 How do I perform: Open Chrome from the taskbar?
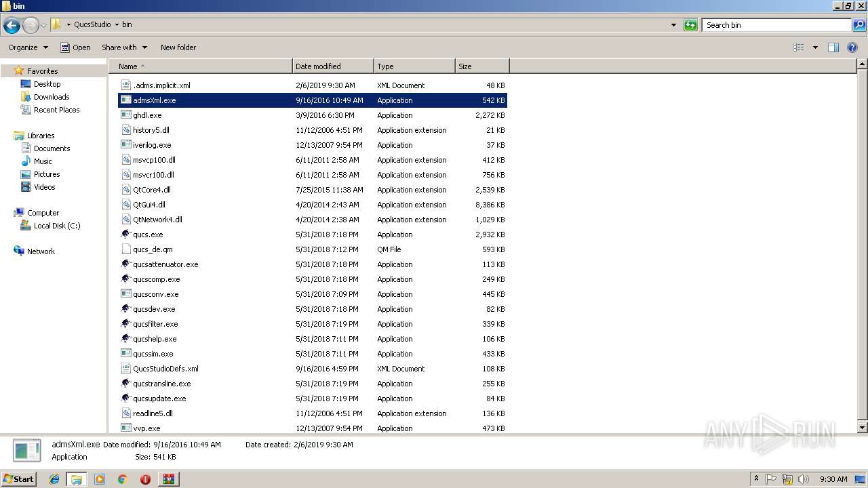pos(123,479)
